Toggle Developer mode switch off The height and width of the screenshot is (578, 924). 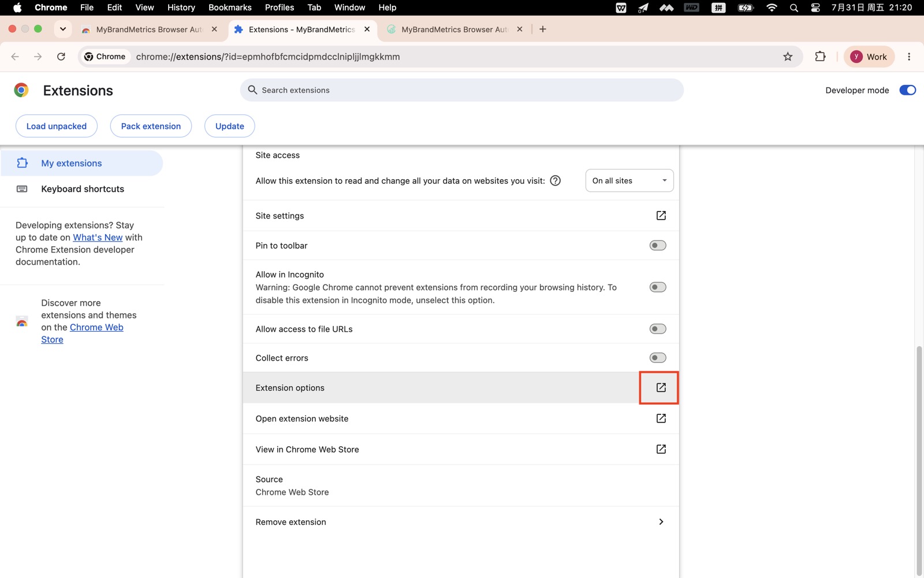(907, 90)
